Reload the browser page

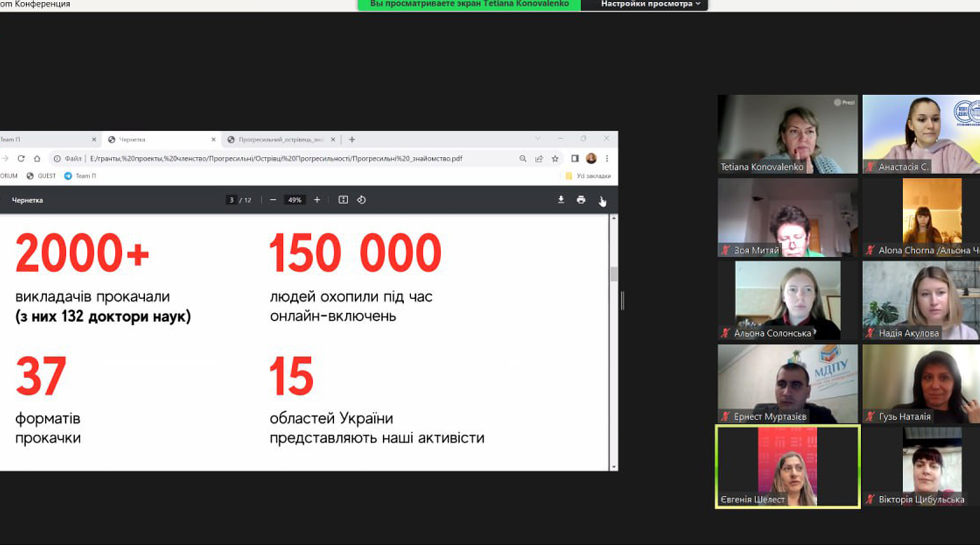click(x=21, y=159)
